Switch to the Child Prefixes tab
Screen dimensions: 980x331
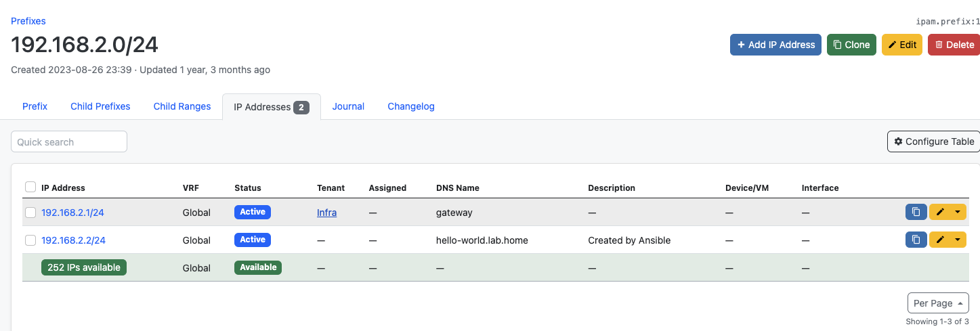pyautogui.click(x=100, y=106)
